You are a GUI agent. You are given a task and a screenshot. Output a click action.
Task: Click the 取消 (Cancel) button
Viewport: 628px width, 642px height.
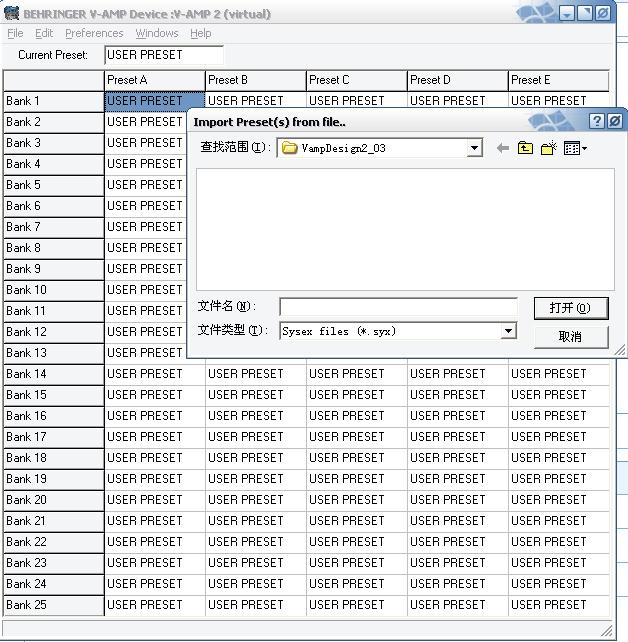click(570, 337)
